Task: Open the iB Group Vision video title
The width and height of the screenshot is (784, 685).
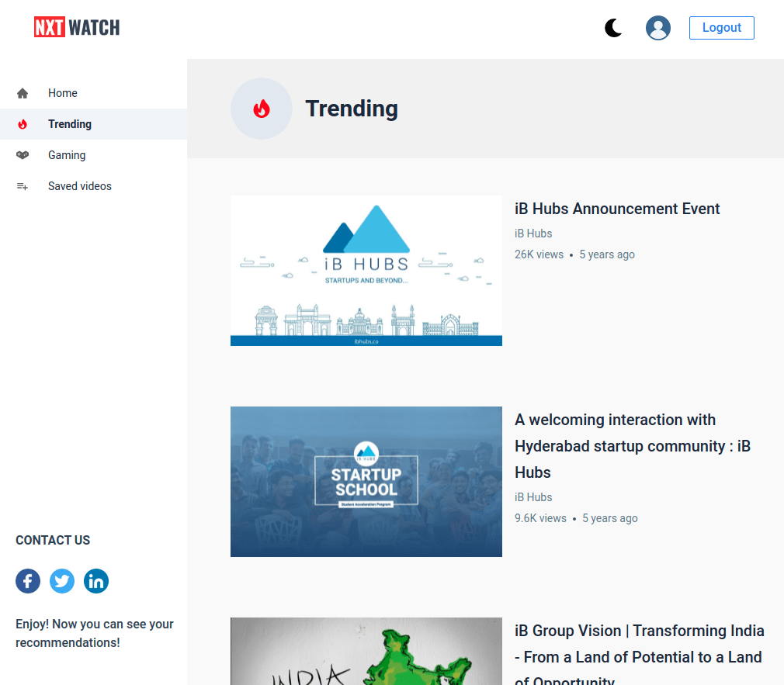Action: [640, 655]
